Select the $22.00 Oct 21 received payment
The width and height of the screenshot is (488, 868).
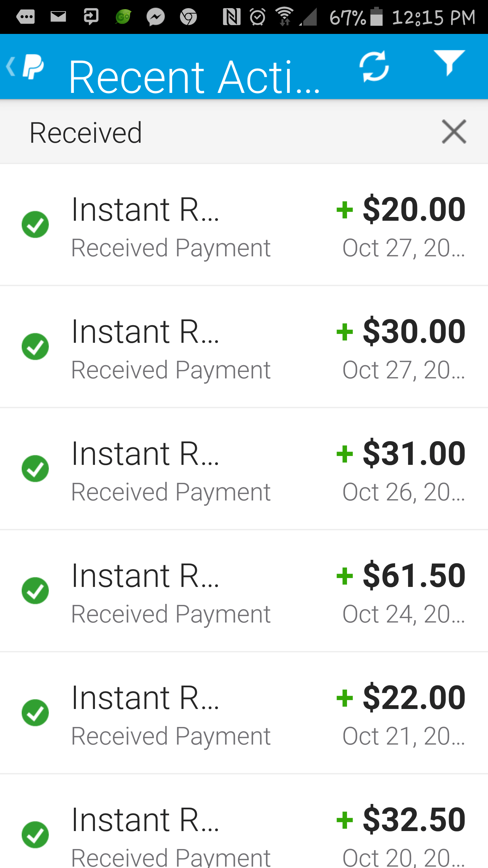244,713
